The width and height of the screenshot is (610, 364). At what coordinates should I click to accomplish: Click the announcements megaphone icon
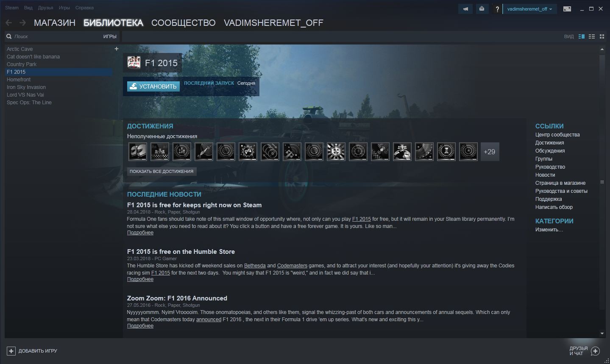click(465, 9)
